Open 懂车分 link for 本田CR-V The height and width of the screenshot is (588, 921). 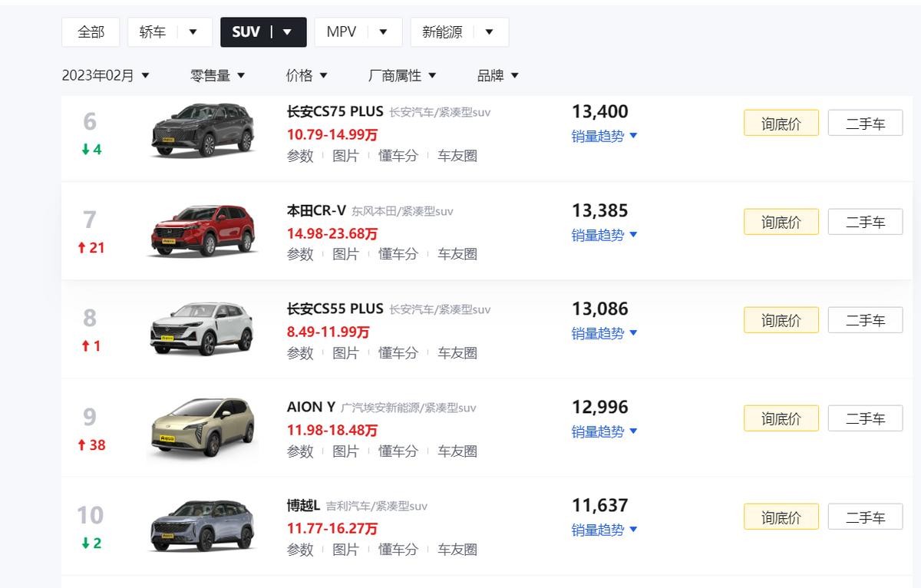click(398, 254)
